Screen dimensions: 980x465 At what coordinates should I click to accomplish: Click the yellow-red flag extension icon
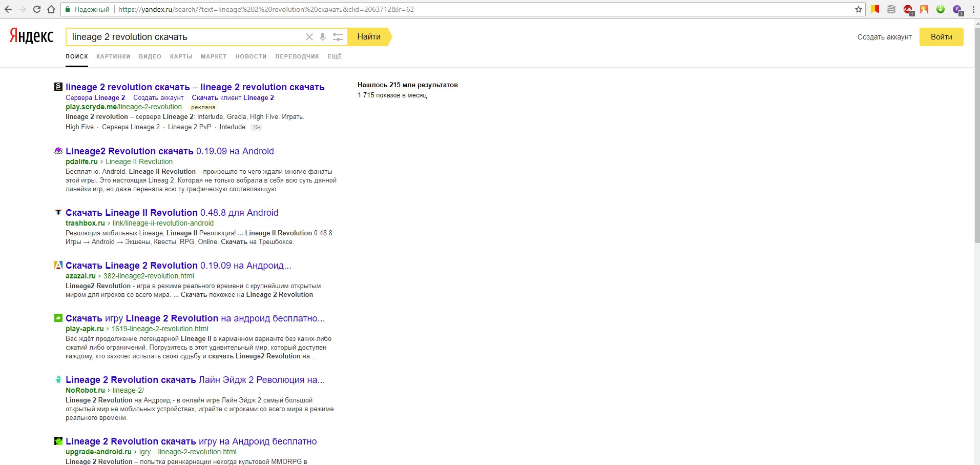click(875, 9)
